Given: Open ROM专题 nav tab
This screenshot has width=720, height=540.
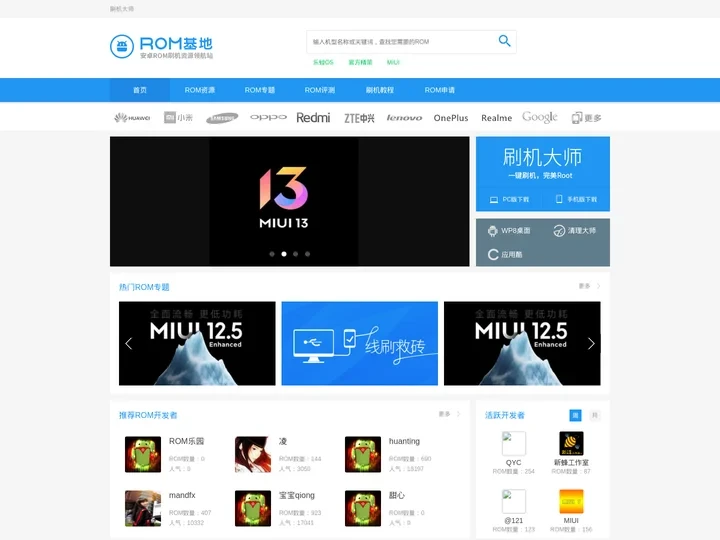Looking at the screenshot, I should point(260,90).
